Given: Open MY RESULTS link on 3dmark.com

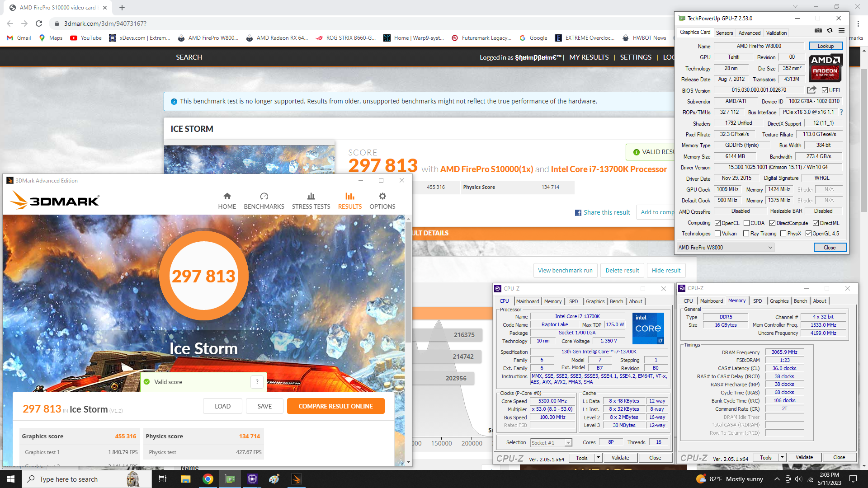Looking at the screenshot, I should pyautogui.click(x=589, y=57).
